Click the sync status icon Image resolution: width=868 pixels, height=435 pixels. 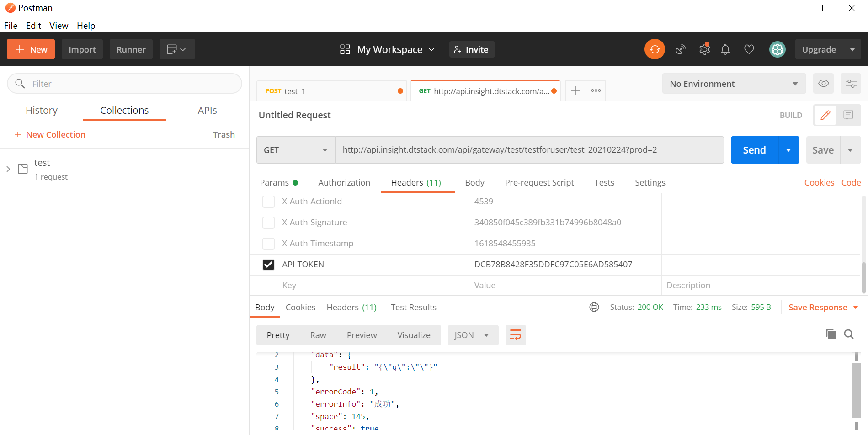[655, 49]
